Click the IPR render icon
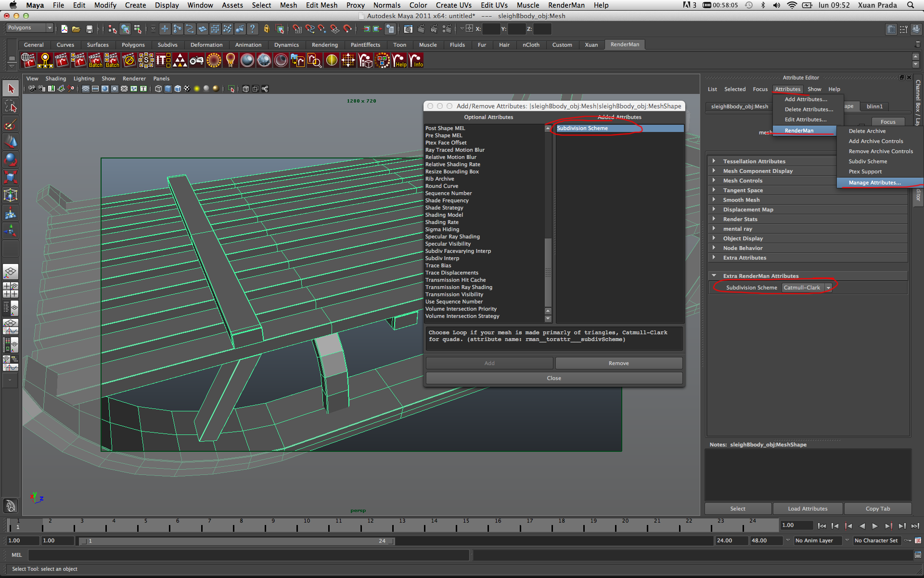The width and height of the screenshot is (924, 578). pyautogui.click(x=434, y=29)
